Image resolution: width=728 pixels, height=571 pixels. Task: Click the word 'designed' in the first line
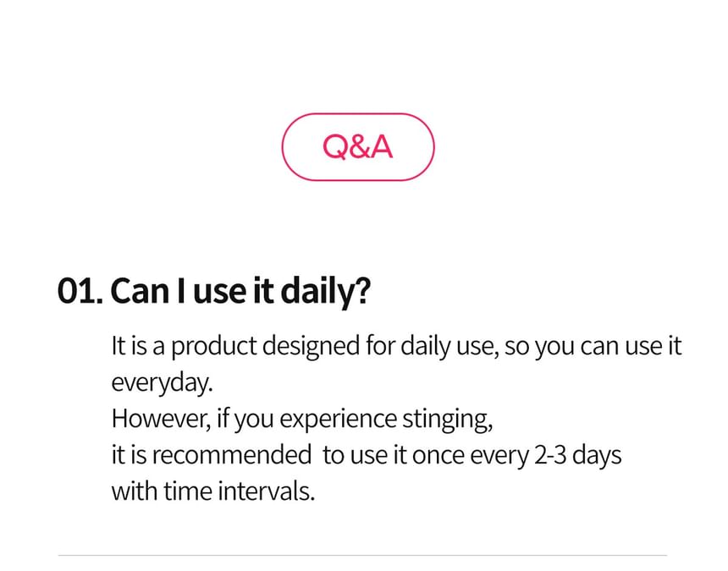click(x=311, y=347)
